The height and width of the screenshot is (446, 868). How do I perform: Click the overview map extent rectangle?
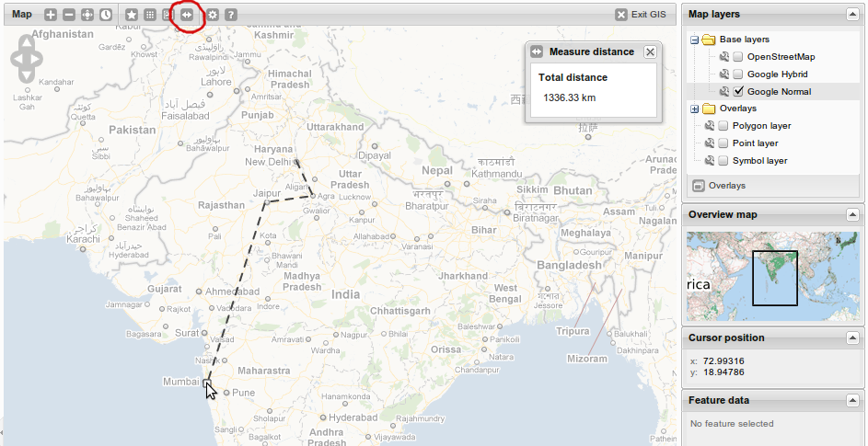click(775, 278)
